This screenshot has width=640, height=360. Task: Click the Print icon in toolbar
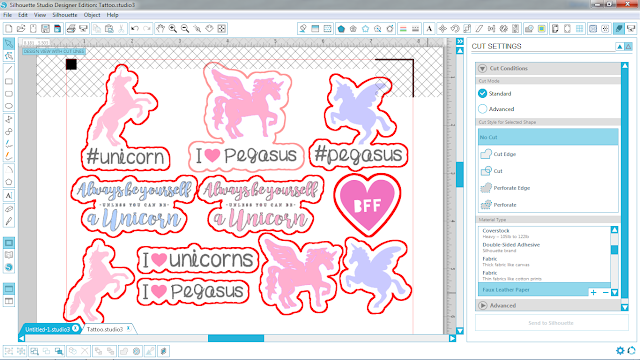pos(71,29)
